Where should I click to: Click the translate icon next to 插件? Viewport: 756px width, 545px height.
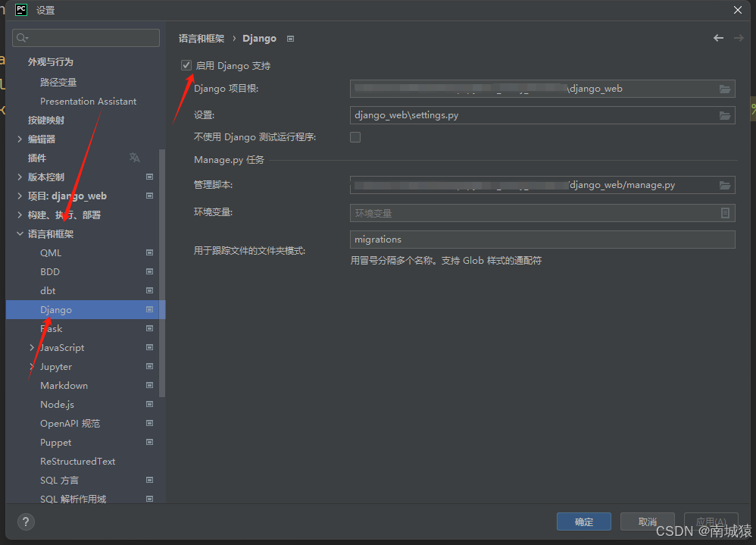click(135, 158)
